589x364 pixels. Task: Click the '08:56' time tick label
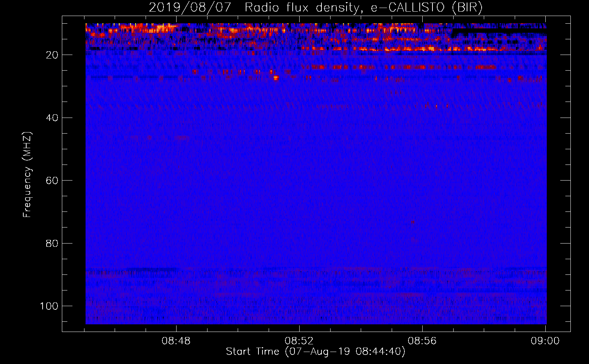(x=422, y=341)
